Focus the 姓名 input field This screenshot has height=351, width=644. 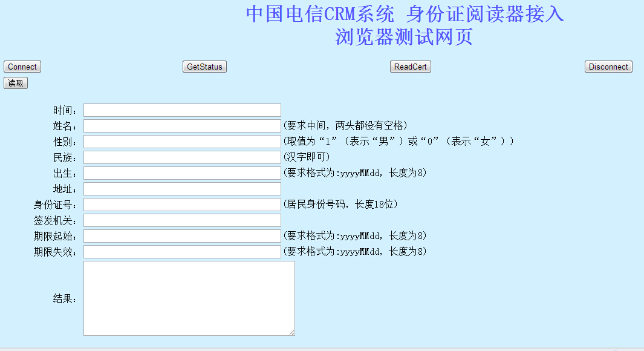pos(183,126)
